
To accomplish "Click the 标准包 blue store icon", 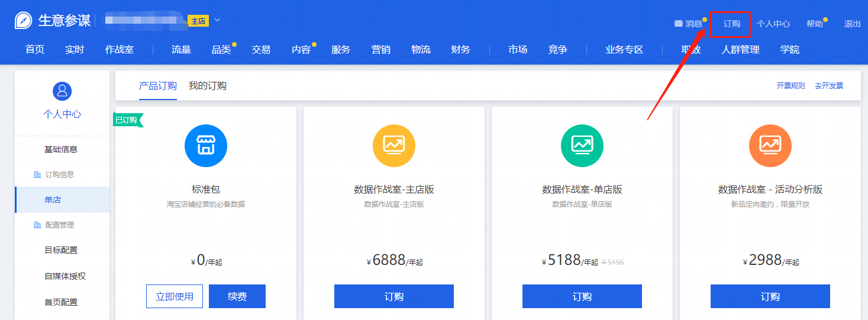I will point(205,146).
